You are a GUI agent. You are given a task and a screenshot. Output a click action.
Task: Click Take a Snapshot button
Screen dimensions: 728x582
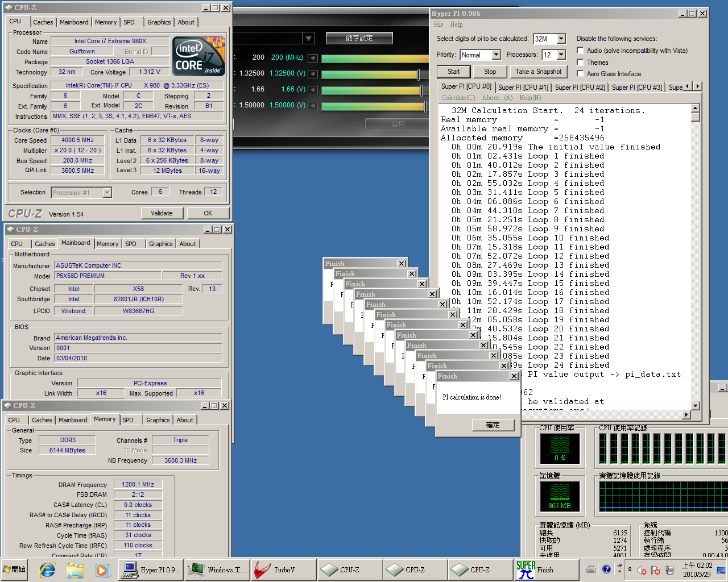coord(538,72)
